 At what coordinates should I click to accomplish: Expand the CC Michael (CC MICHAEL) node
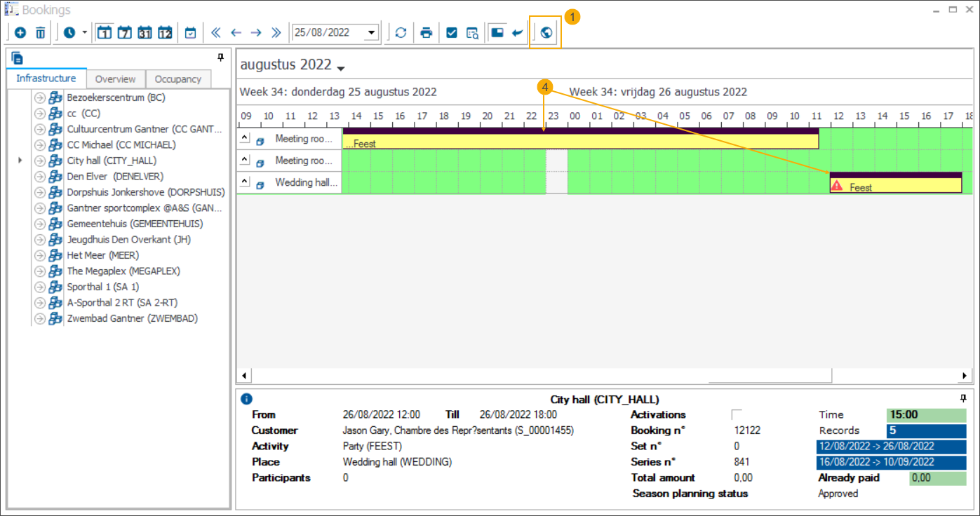click(39, 145)
